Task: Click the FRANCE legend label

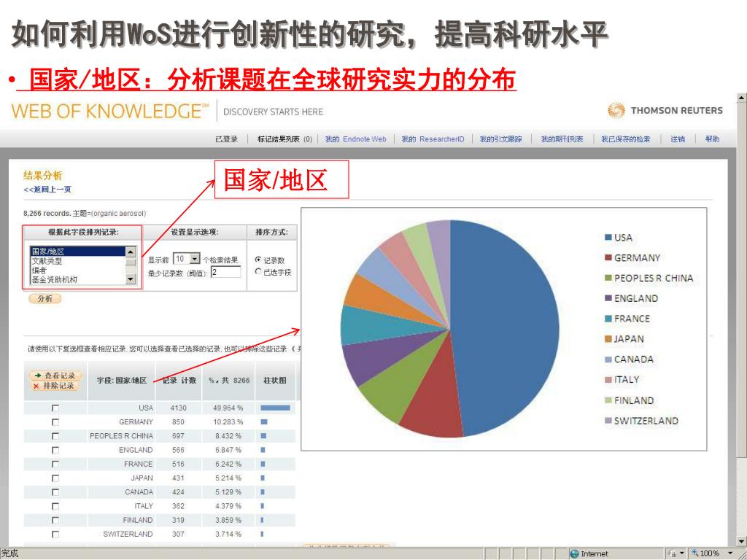Action: coord(632,319)
